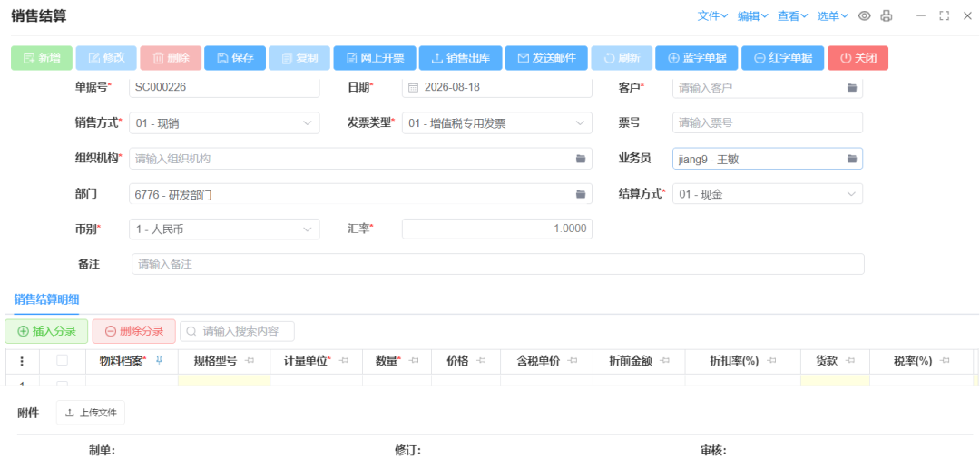The width and height of the screenshot is (980, 459).
Task: Click 销售出库 sales outbound button
Action: [461, 58]
